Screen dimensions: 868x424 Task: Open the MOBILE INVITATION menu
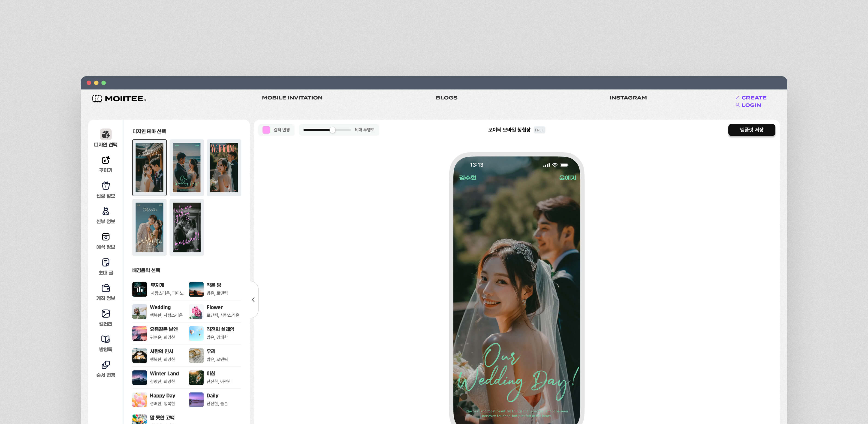(x=292, y=98)
